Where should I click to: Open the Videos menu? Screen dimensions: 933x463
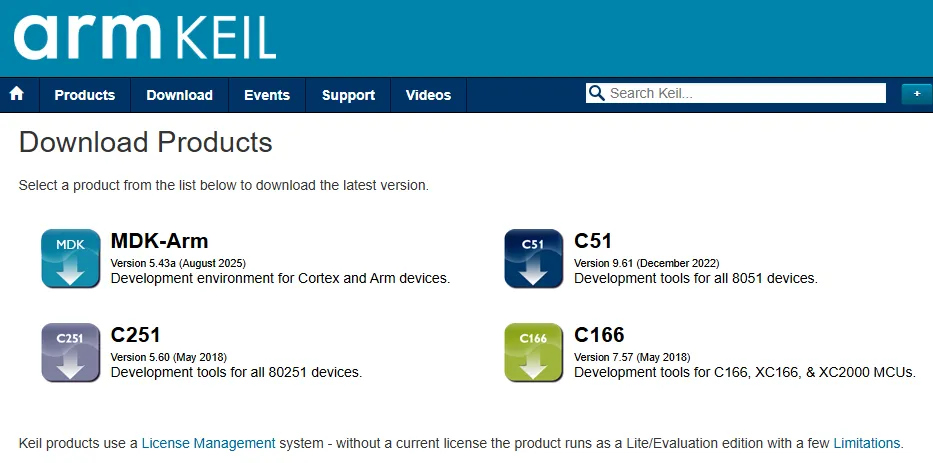(428, 95)
